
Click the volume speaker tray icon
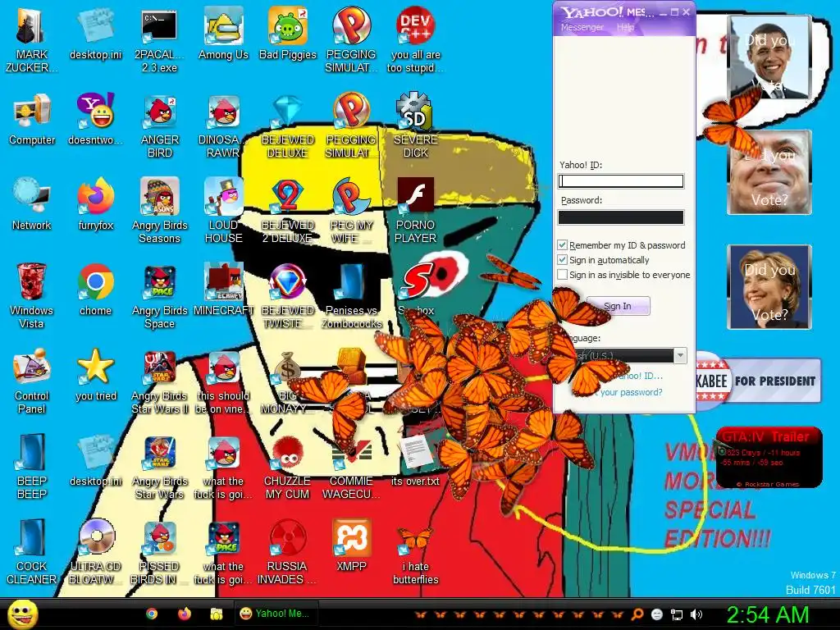696,614
